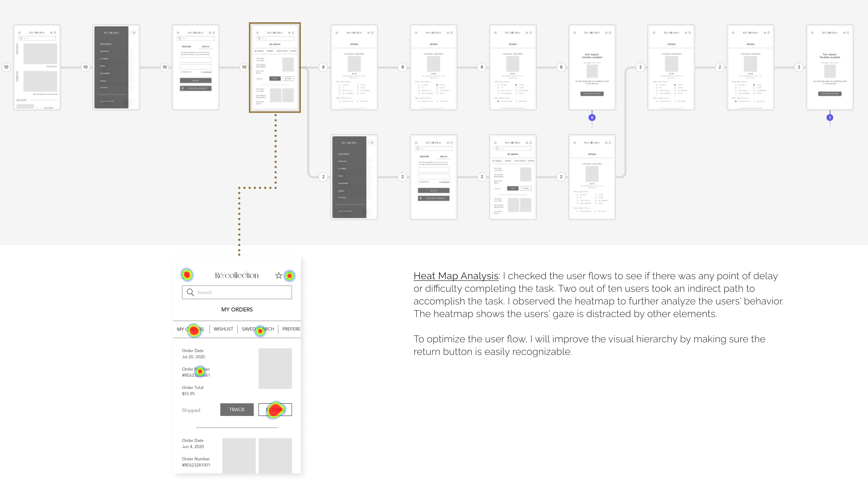Click the right profile/avatar icon in header
Viewport: 868px width, 490px height.
(290, 275)
